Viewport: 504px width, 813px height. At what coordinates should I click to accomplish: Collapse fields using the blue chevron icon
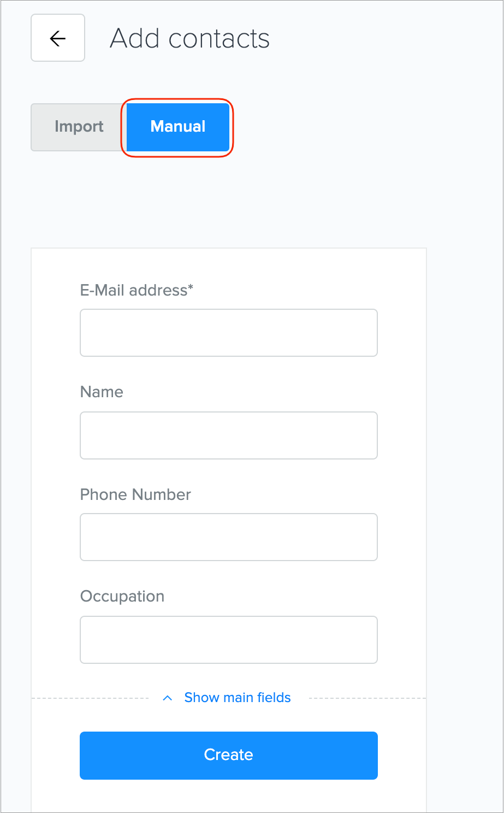click(x=168, y=698)
